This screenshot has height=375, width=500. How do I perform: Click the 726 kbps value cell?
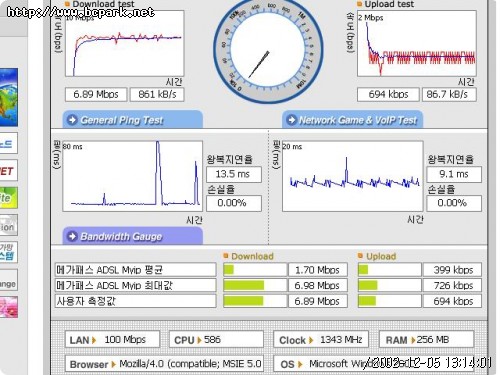tap(452, 285)
